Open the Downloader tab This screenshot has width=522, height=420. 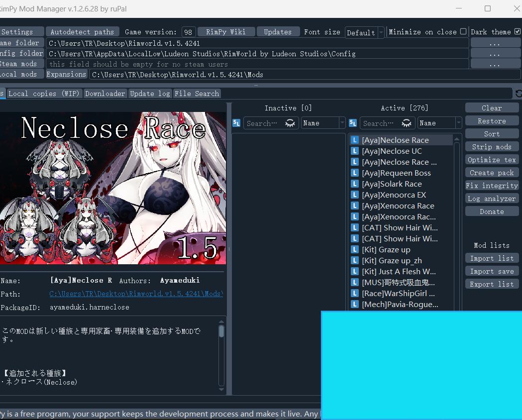tap(105, 94)
